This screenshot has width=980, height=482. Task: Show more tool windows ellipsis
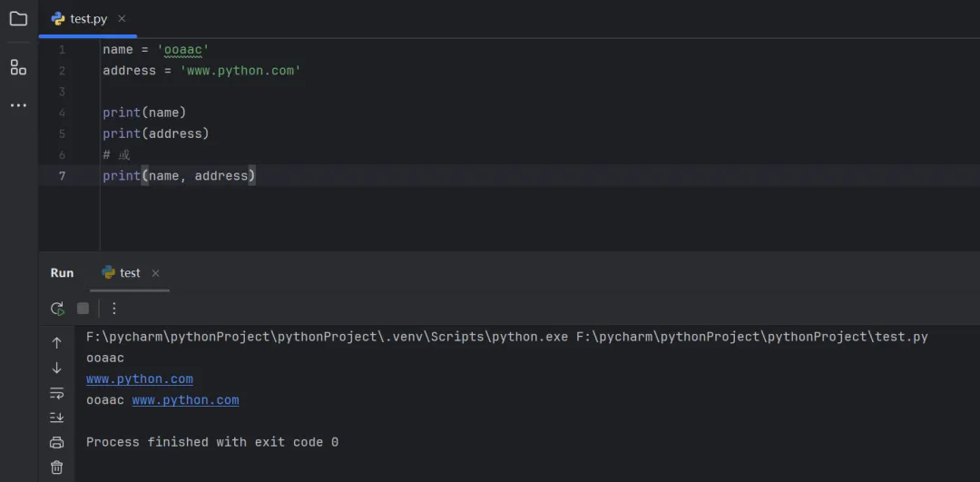tap(18, 105)
